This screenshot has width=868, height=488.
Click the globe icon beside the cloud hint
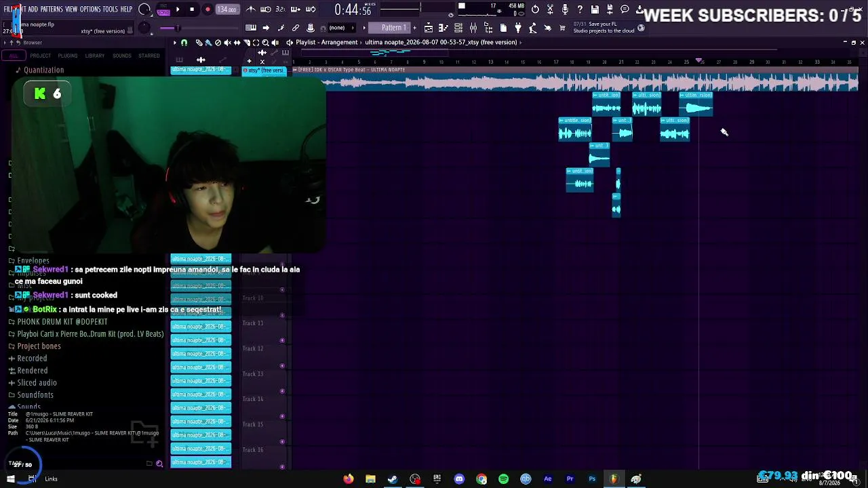pos(641,28)
